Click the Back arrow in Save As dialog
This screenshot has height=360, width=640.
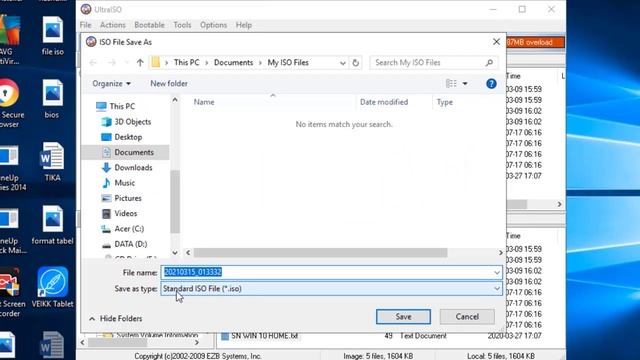[x=93, y=62]
